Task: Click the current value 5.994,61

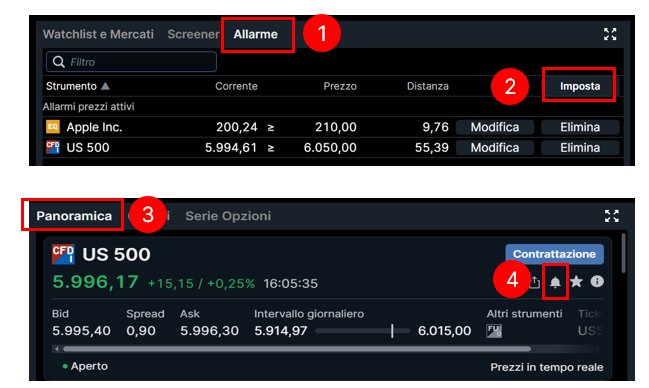Action: [231, 148]
